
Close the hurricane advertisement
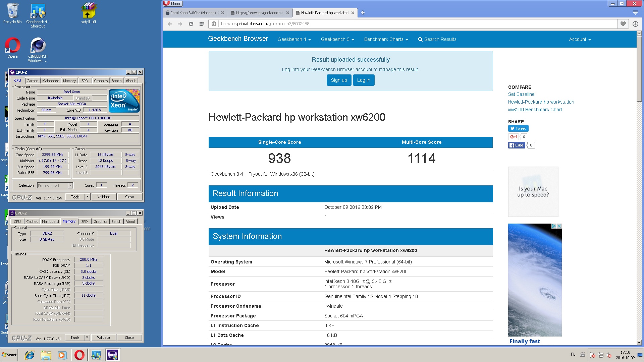[x=559, y=226]
